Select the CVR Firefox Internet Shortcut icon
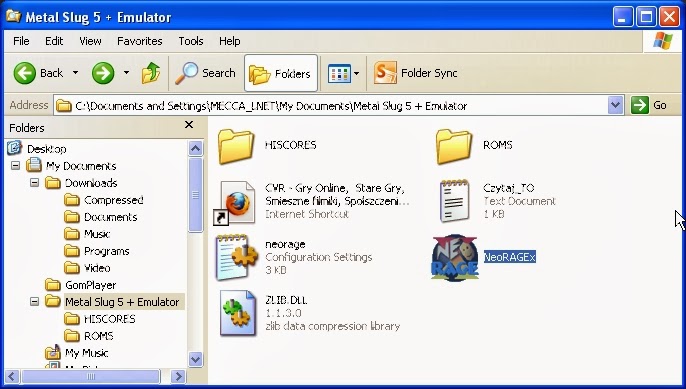 [235, 203]
